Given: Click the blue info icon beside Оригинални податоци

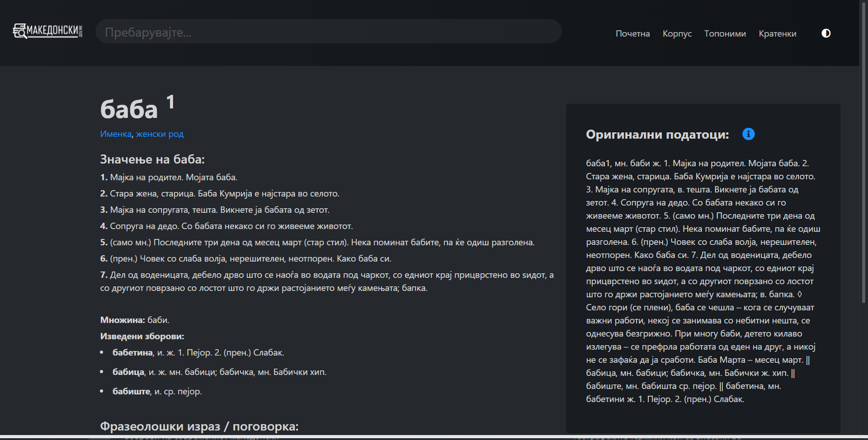Looking at the screenshot, I should click(x=748, y=134).
